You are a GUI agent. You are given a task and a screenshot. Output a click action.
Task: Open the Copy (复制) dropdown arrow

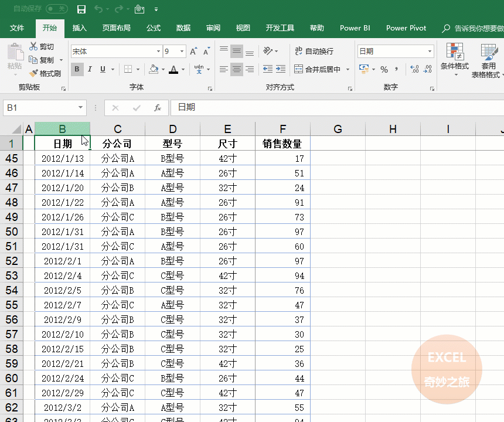61,60
